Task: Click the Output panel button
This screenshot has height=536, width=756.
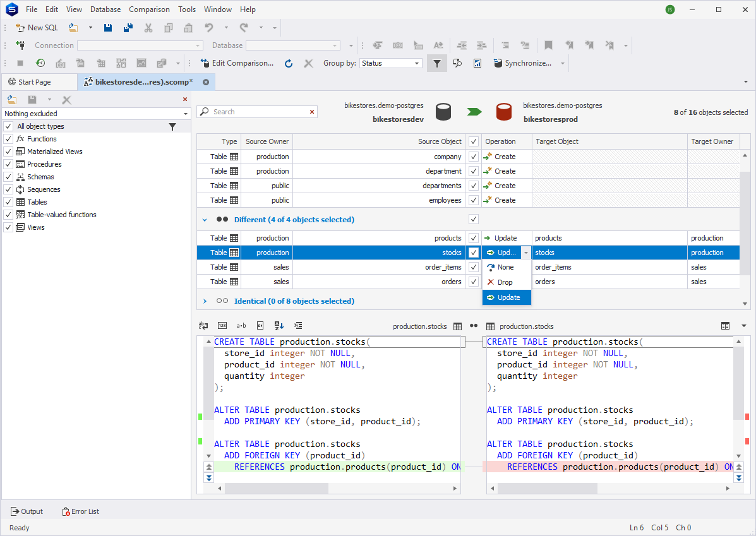Action: click(27, 511)
